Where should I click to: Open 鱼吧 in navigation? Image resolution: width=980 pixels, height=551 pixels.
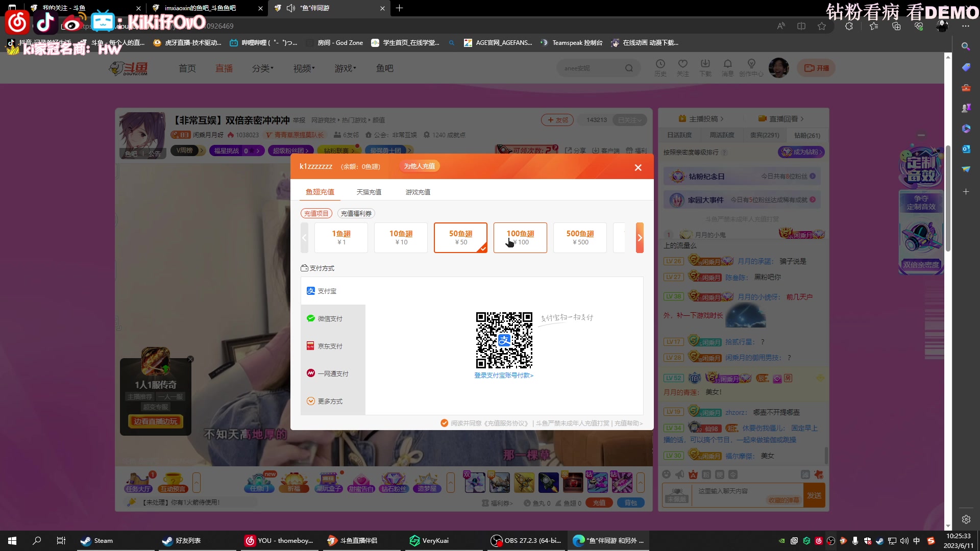click(x=385, y=68)
